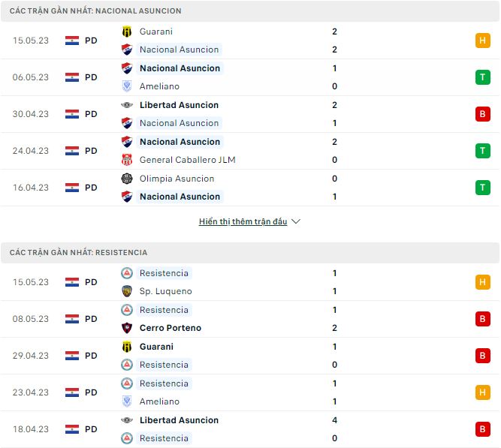Click the General Caballero JLM team crest

coord(126,160)
